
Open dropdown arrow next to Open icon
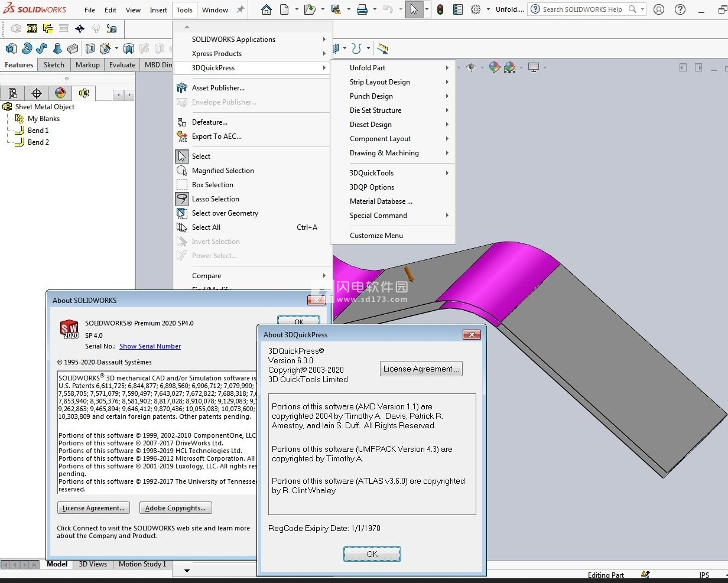point(323,9)
